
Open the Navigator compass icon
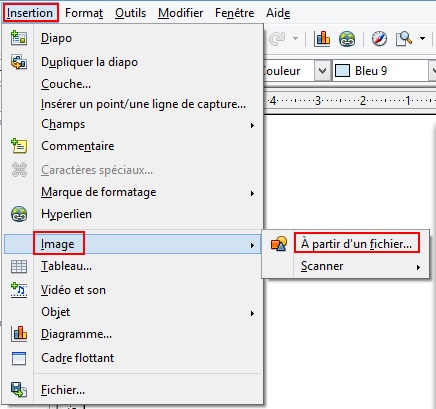379,39
